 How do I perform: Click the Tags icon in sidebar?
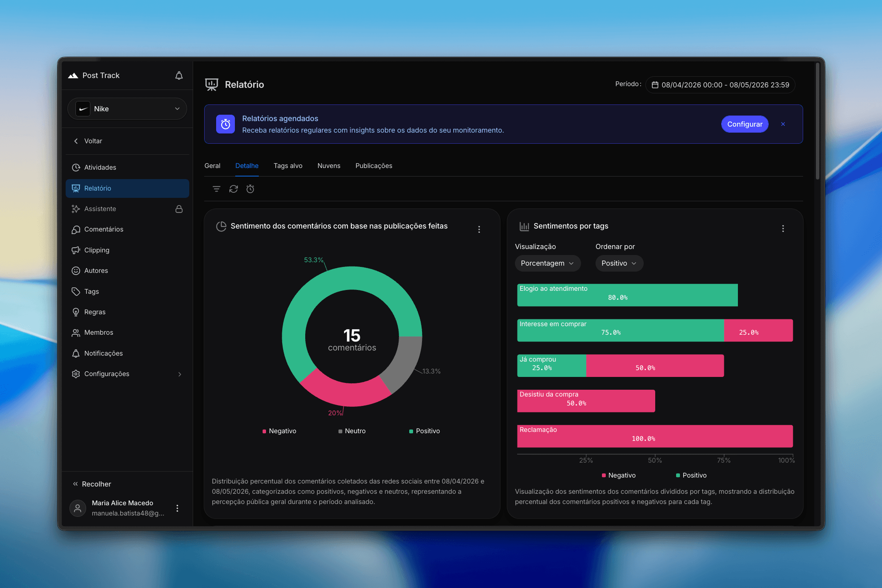(76, 292)
